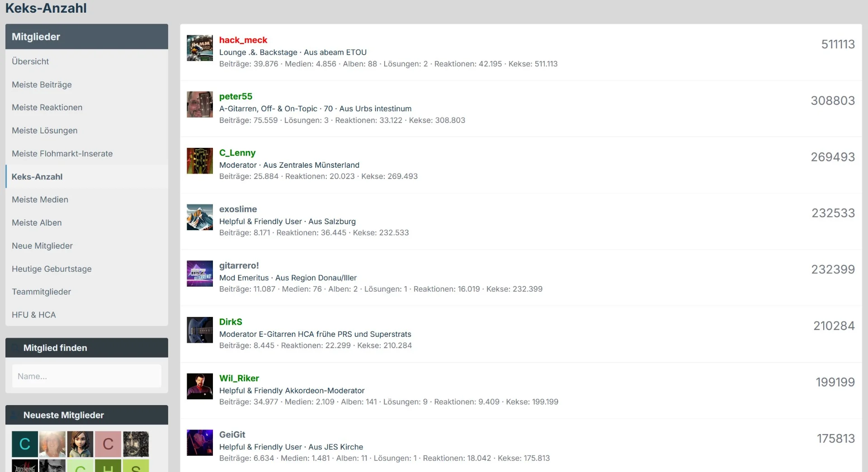The image size is (868, 472).
Task: Show Meiste Lösungen ranking
Action: tap(87, 131)
